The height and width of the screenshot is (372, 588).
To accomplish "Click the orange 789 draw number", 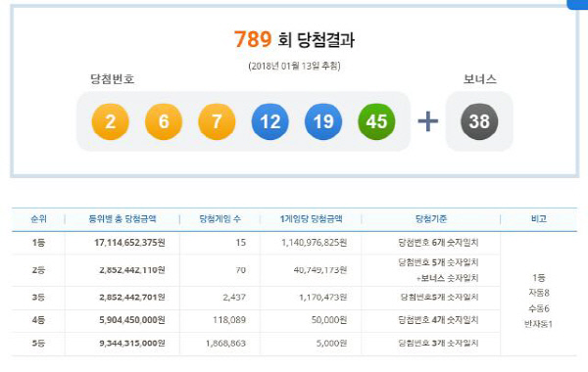I will pyautogui.click(x=253, y=39).
